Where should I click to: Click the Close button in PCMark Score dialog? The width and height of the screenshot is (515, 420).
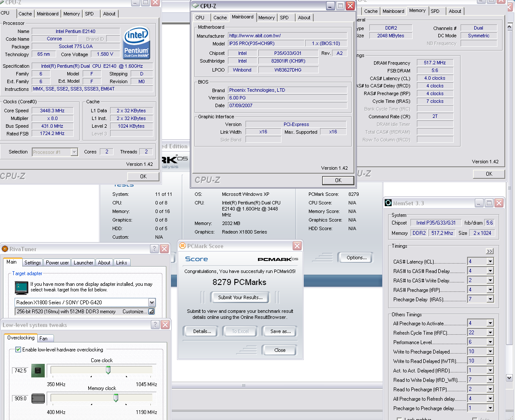coord(280,350)
